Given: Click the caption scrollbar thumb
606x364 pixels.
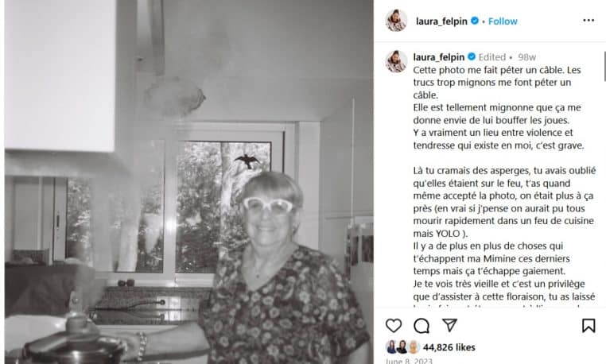Looking at the screenshot, I should [x=604, y=67].
